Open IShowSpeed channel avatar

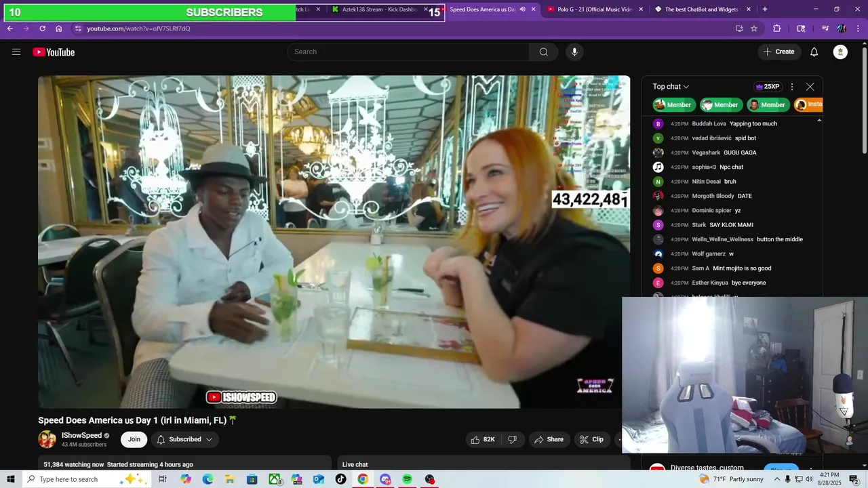(x=47, y=439)
